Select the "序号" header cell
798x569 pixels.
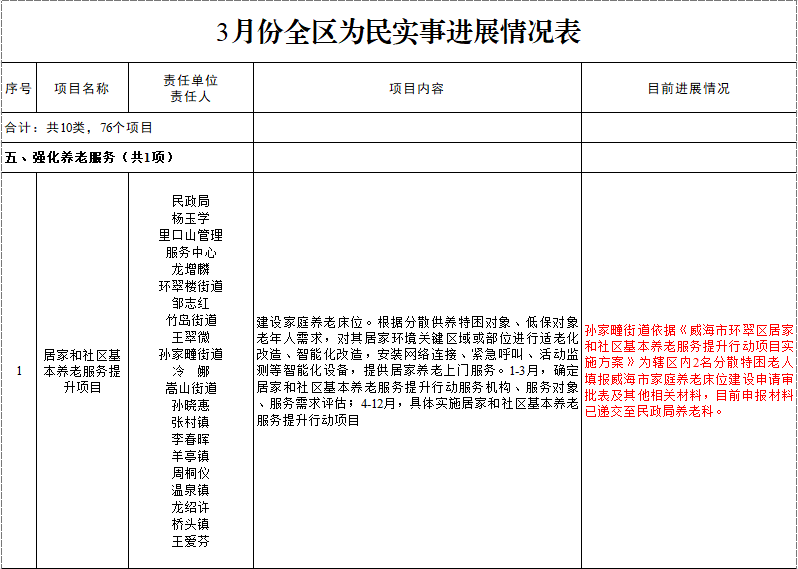(18, 88)
